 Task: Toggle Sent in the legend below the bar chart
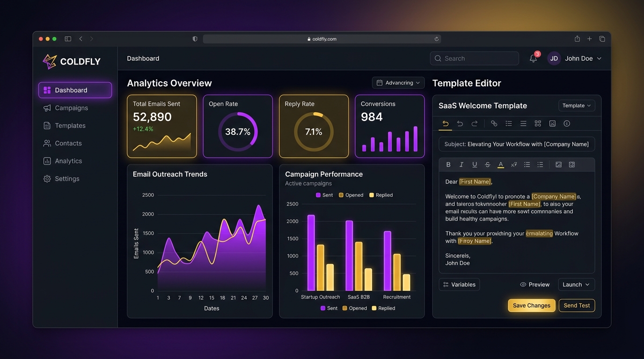[329, 308]
